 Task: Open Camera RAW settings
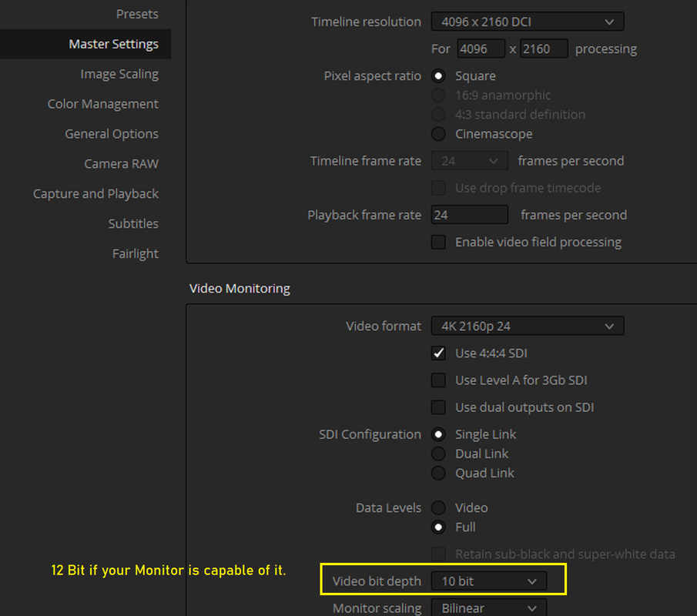pyautogui.click(x=122, y=163)
